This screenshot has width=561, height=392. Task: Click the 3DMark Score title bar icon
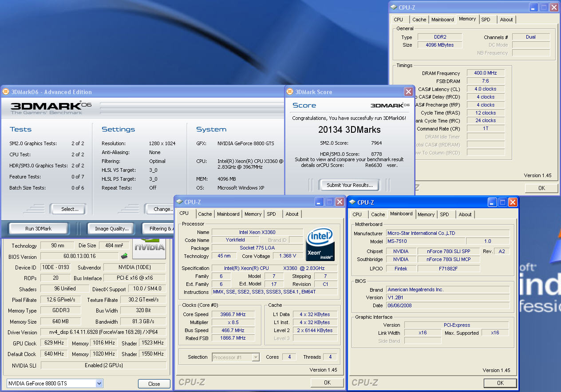coord(289,92)
